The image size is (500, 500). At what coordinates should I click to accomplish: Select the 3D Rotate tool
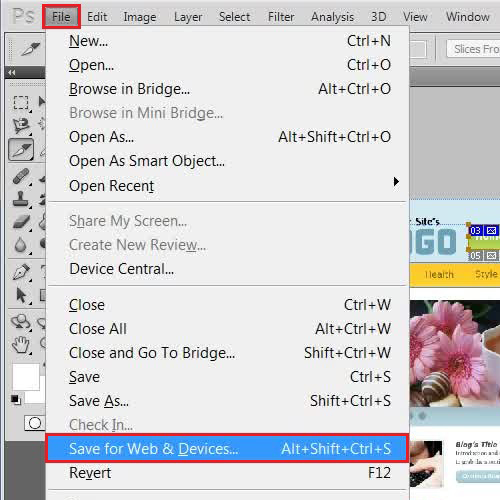21,322
